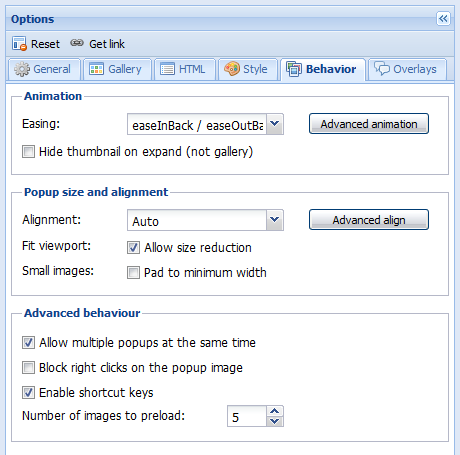Click the gear icon on General tab
Image resolution: width=460 pixels, height=455 pixels.
point(22,69)
